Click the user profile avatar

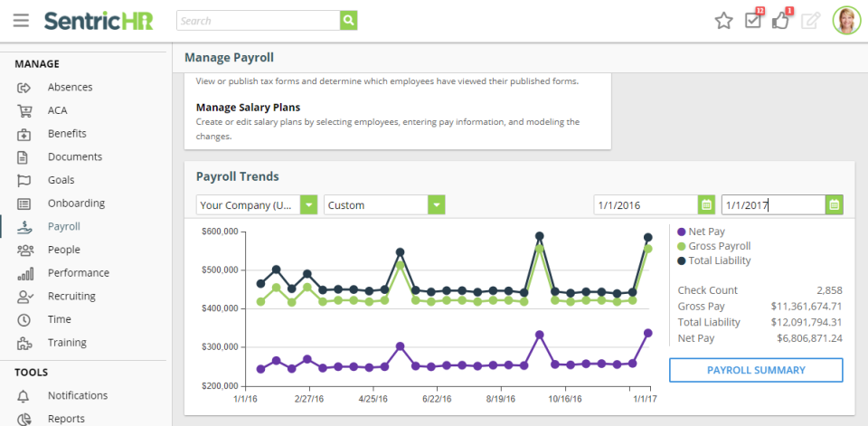pyautogui.click(x=845, y=21)
